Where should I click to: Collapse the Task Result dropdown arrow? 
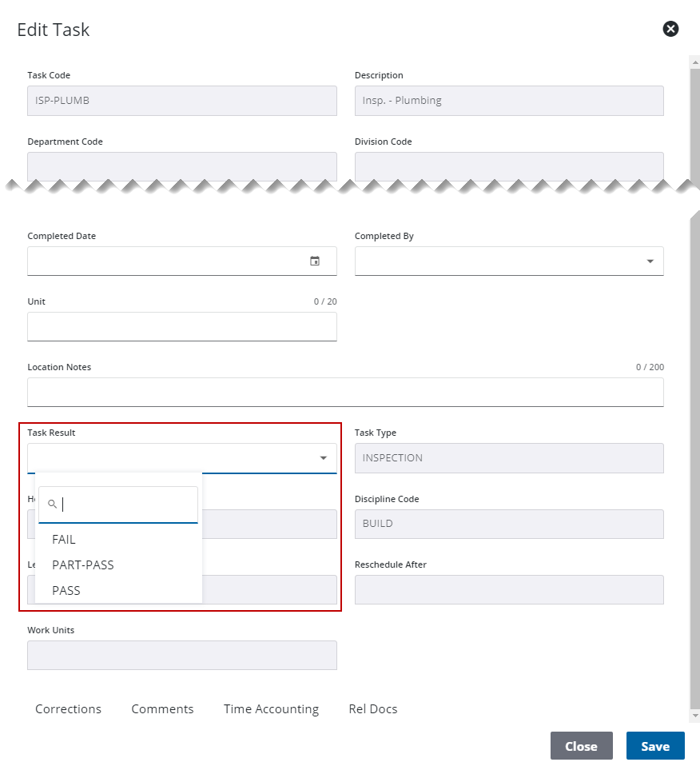pyautogui.click(x=324, y=458)
